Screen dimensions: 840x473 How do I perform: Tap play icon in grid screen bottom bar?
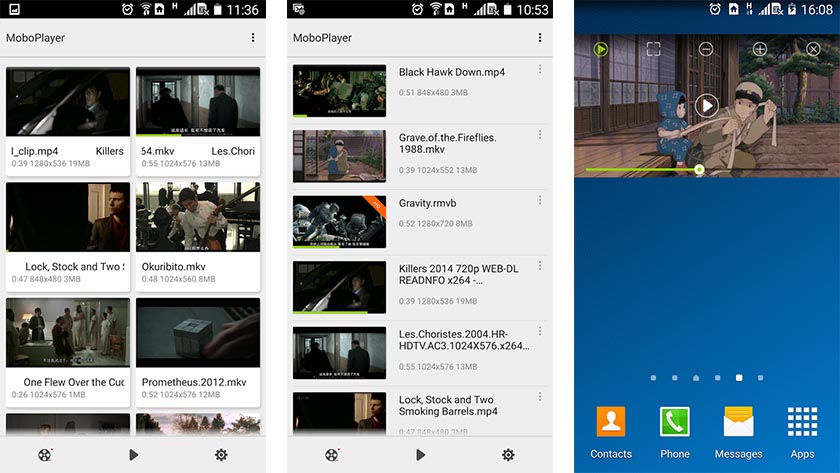(133, 455)
